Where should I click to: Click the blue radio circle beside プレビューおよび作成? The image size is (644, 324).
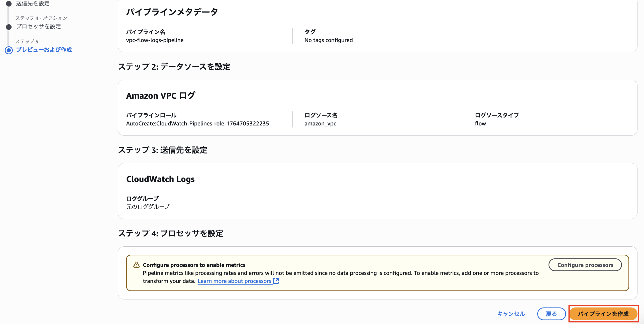tap(9, 50)
